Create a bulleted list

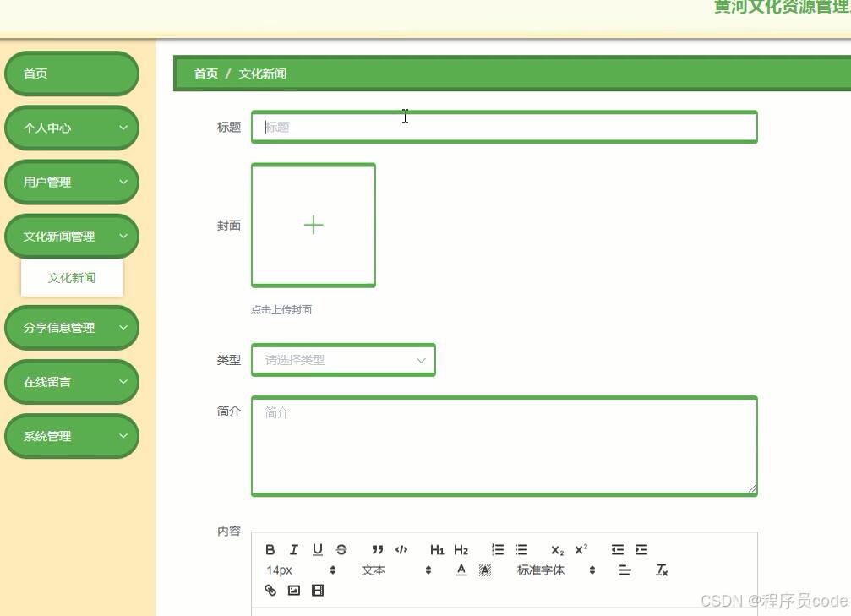pyautogui.click(x=521, y=550)
